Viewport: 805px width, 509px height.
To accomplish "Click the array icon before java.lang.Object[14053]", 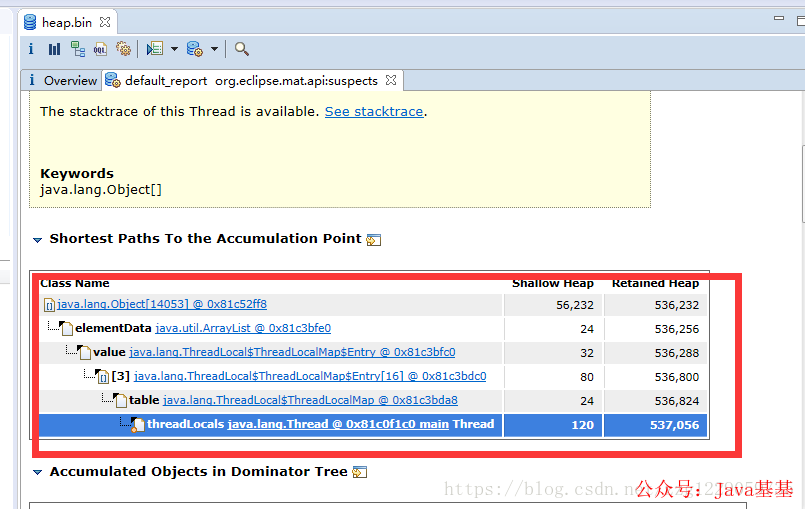I will (49, 305).
